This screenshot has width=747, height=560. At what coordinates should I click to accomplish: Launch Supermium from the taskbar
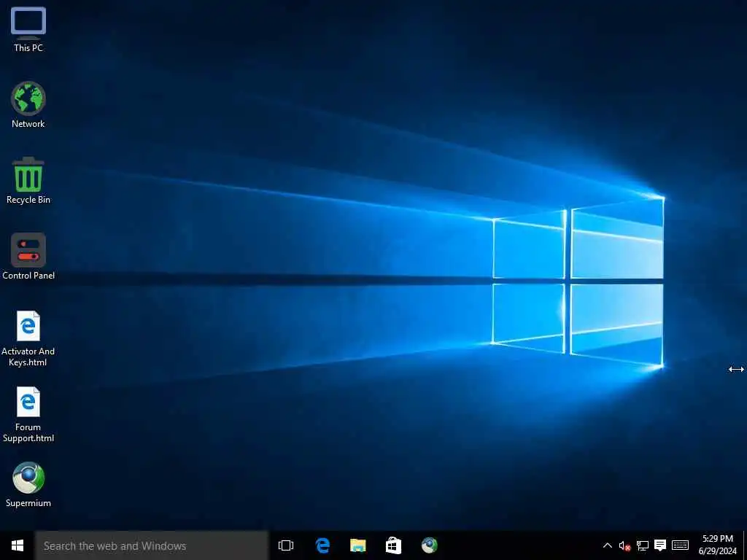[x=429, y=545]
